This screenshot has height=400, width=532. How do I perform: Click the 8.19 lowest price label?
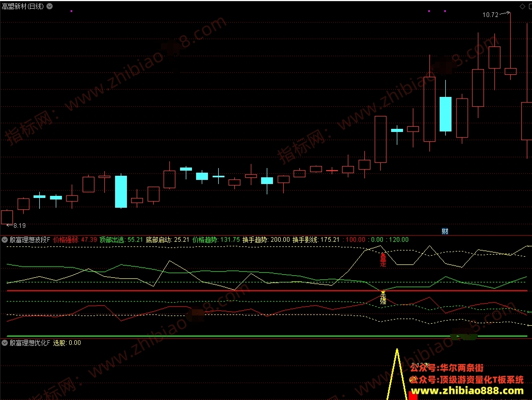click(19, 225)
